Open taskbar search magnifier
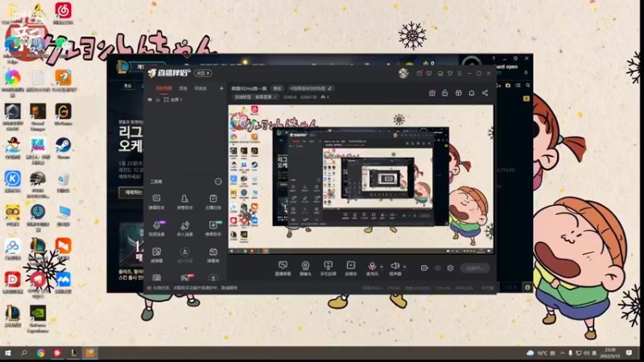The height and width of the screenshot is (362, 644). pyautogui.click(x=24, y=353)
